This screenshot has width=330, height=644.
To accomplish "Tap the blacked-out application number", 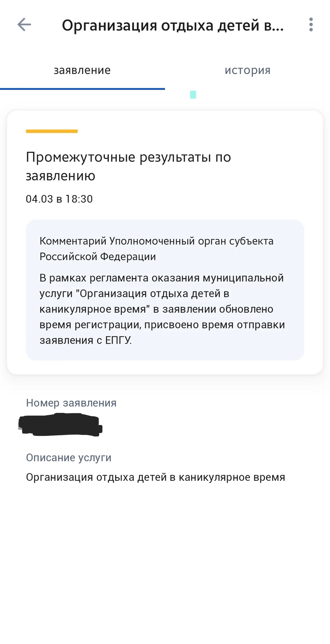I will pyautogui.click(x=60, y=425).
